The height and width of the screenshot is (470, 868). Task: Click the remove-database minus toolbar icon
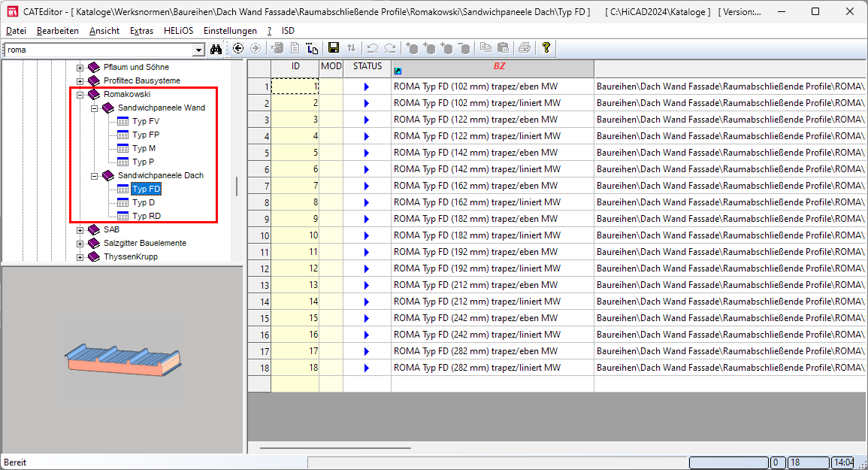[465, 48]
